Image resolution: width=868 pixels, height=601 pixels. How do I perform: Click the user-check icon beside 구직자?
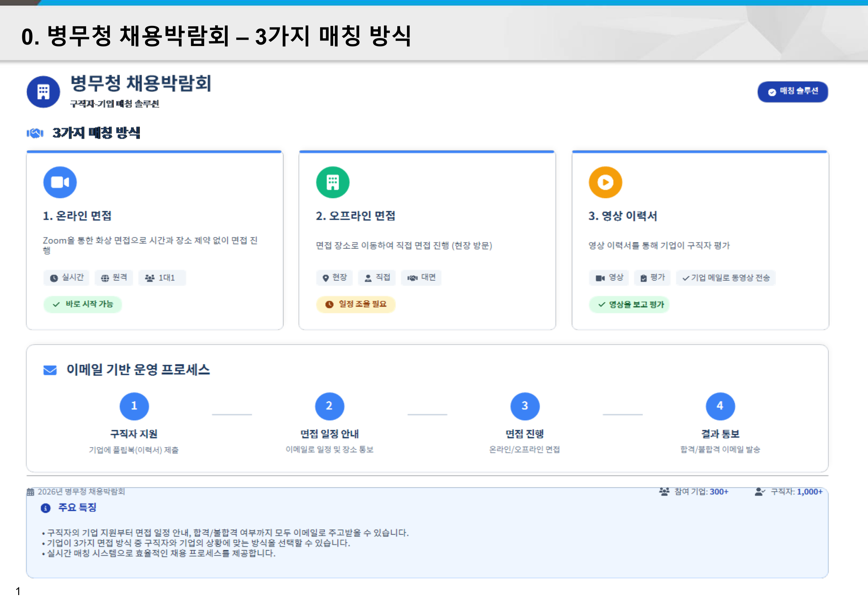tap(760, 492)
